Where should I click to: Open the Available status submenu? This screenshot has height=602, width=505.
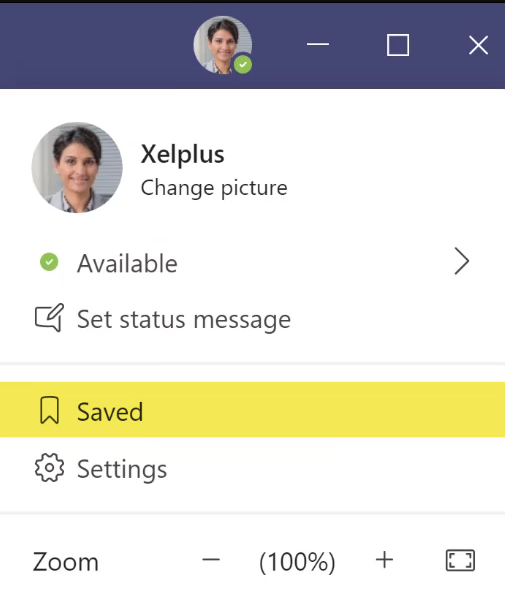pyautogui.click(x=252, y=263)
